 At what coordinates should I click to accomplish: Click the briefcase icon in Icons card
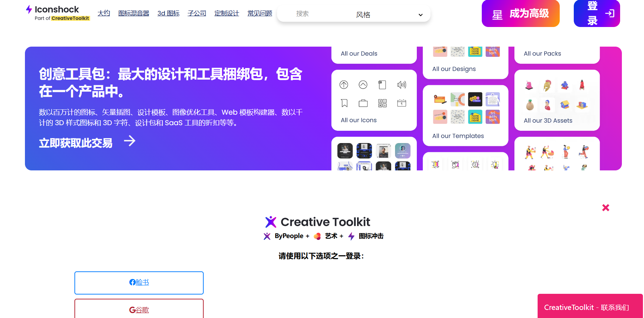coord(363,103)
